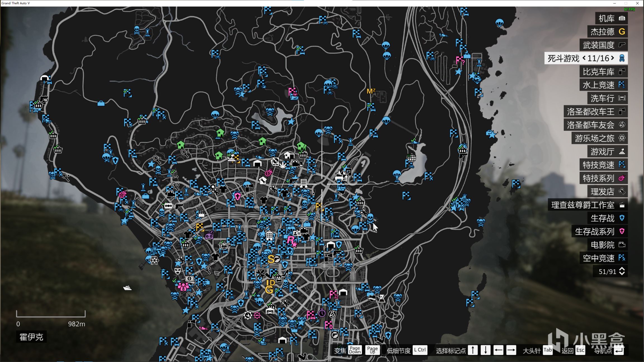Click the L Ctrl low-detail key
The height and width of the screenshot is (362, 644).
(x=420, y=350)
